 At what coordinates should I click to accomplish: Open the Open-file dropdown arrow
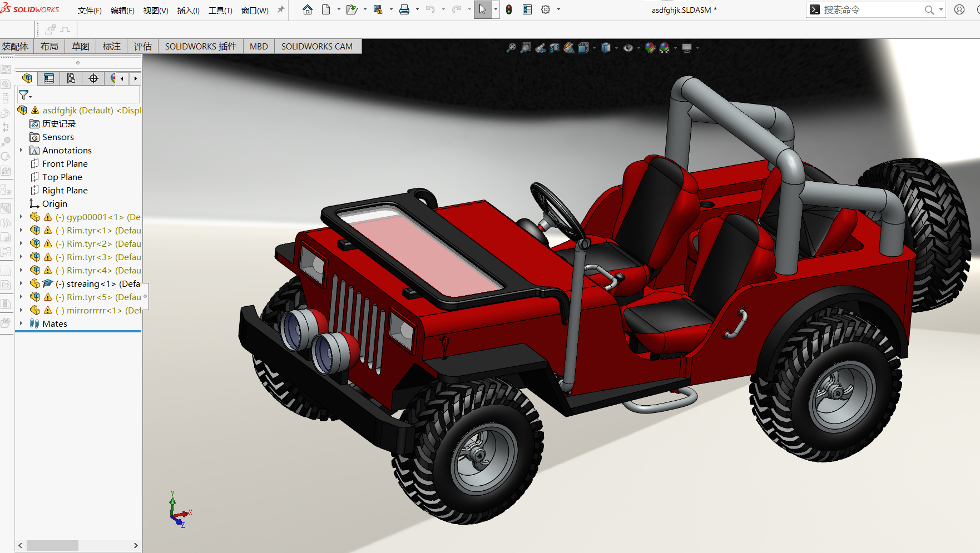pos(365,9)
